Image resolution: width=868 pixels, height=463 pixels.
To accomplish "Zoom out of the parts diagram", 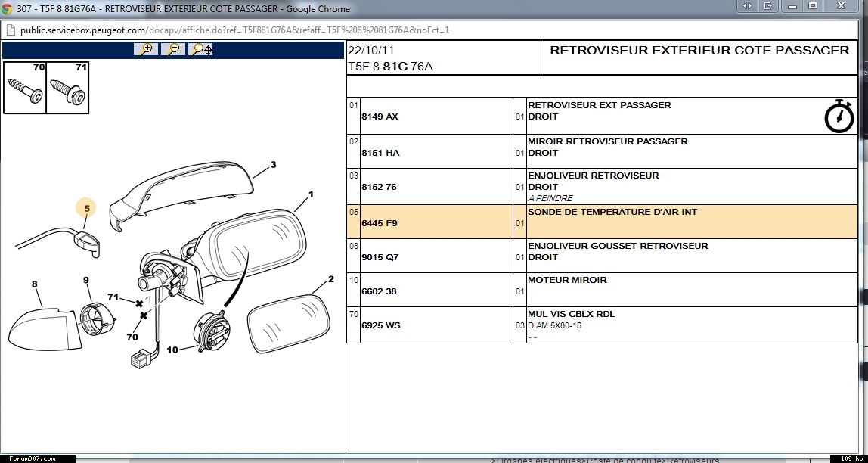I will pyautogui.click(x=173, y=49).
